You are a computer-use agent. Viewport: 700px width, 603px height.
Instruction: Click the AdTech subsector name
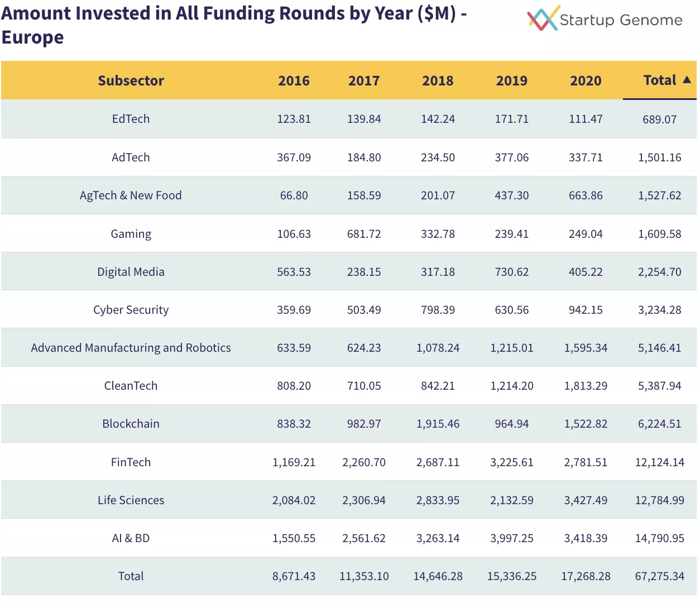pos(131,157)
